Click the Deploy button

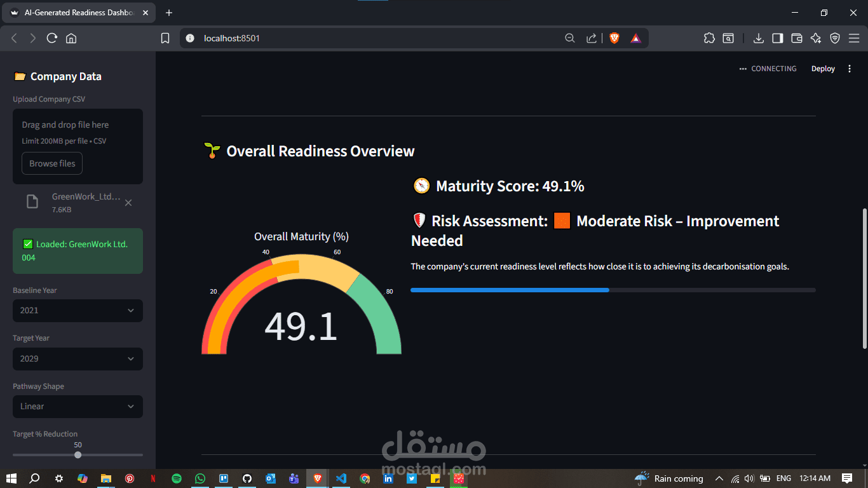click(x=823, y=69)
